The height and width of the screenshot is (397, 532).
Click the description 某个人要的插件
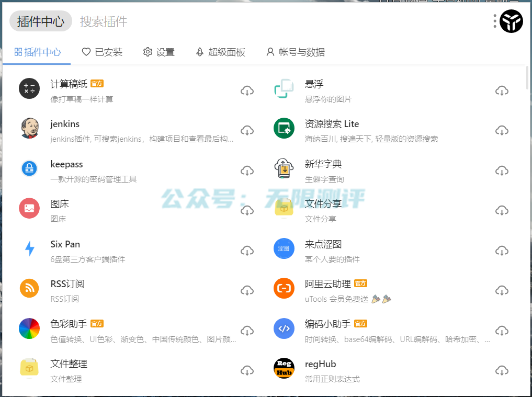pyautogui.click(x=332, y=259)
